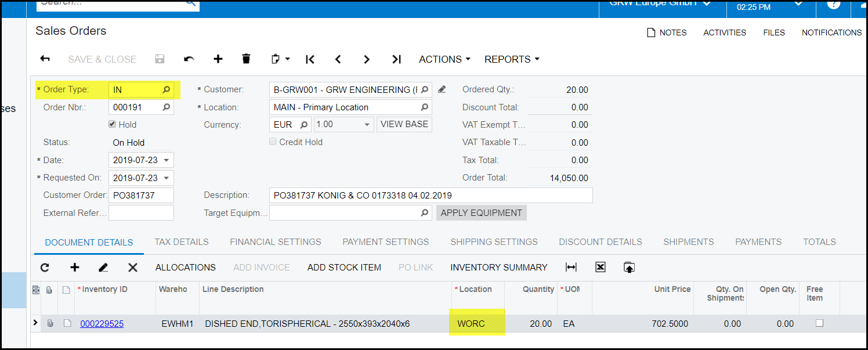Viewport: 868px width, 350px height.
Task: Click the undo arrow icon
Action: [x=189, y=59]
